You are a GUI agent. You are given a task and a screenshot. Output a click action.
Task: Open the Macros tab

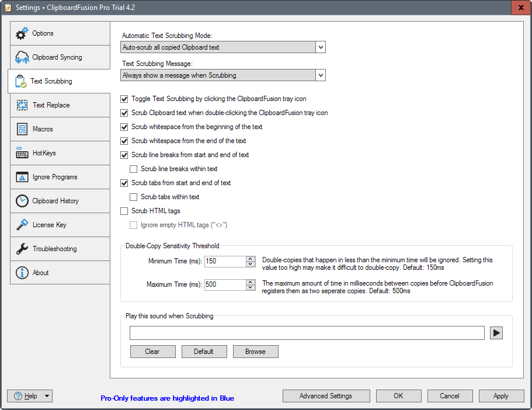pyautogui.click(x=60, y=129)
